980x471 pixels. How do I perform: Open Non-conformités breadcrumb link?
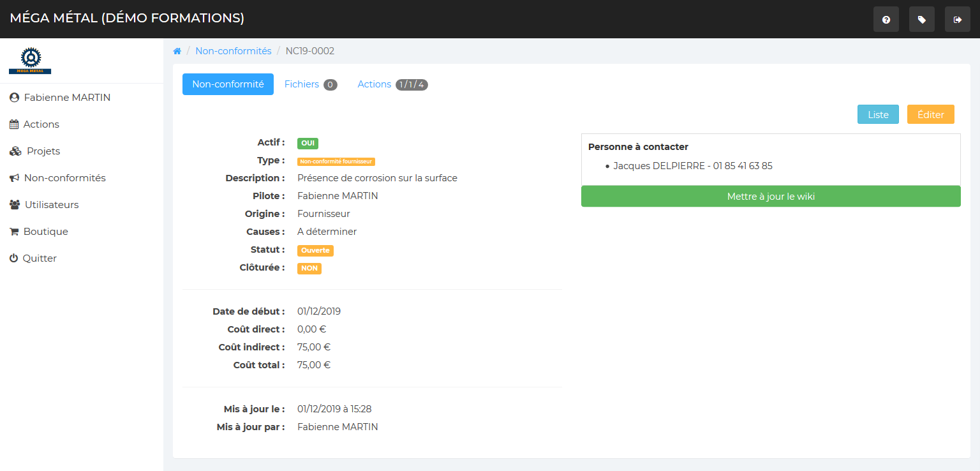[x=234, y=51]
